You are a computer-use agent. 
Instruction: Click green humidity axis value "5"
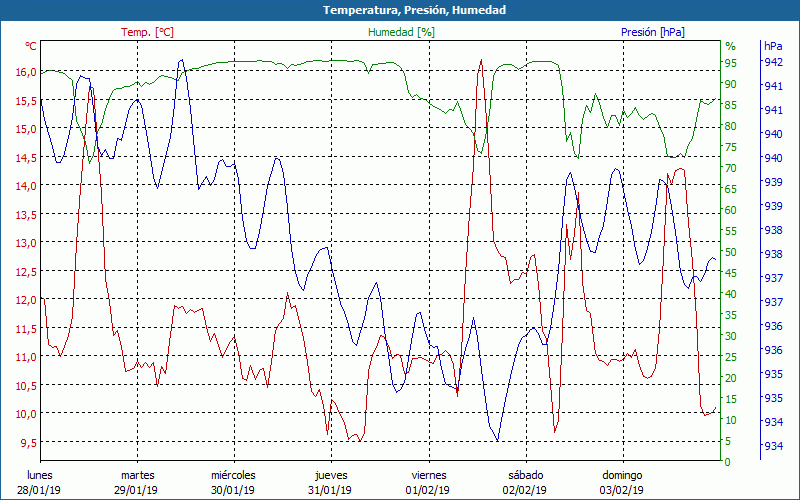pos(728,441)
